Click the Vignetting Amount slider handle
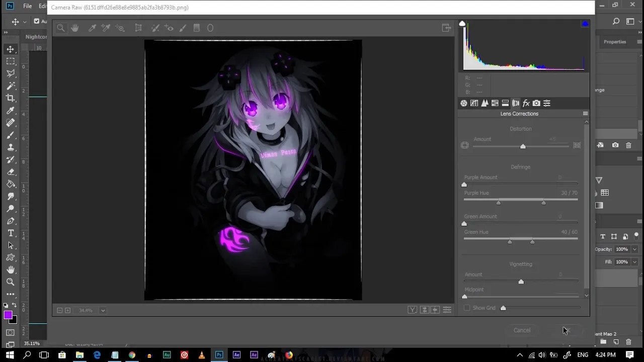 point(521,282)
